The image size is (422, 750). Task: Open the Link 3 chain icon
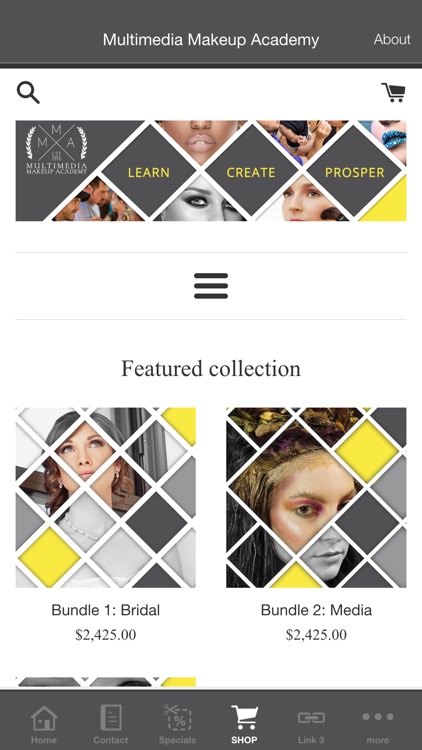click(x=311, y=718)
